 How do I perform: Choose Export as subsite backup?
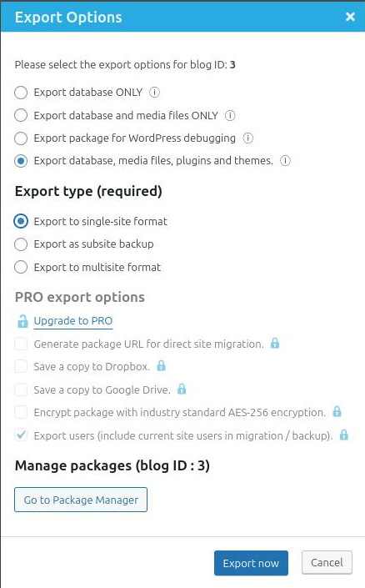(21, 244)
